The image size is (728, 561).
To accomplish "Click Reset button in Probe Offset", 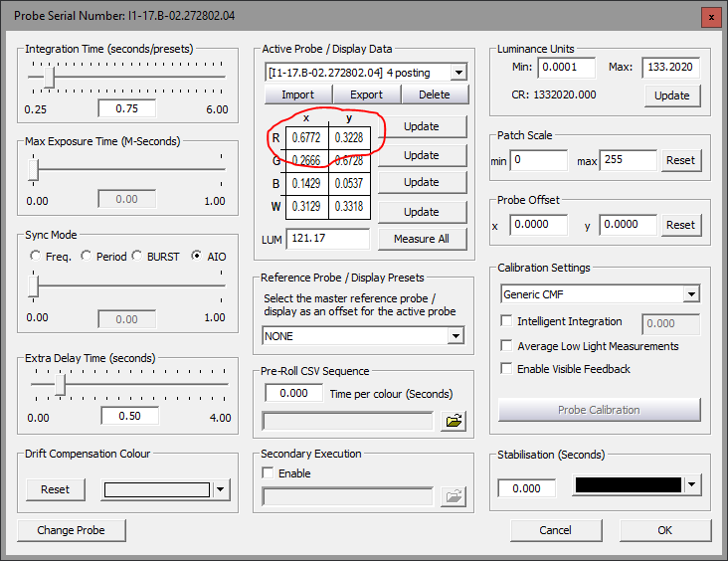I will point(680,225).
